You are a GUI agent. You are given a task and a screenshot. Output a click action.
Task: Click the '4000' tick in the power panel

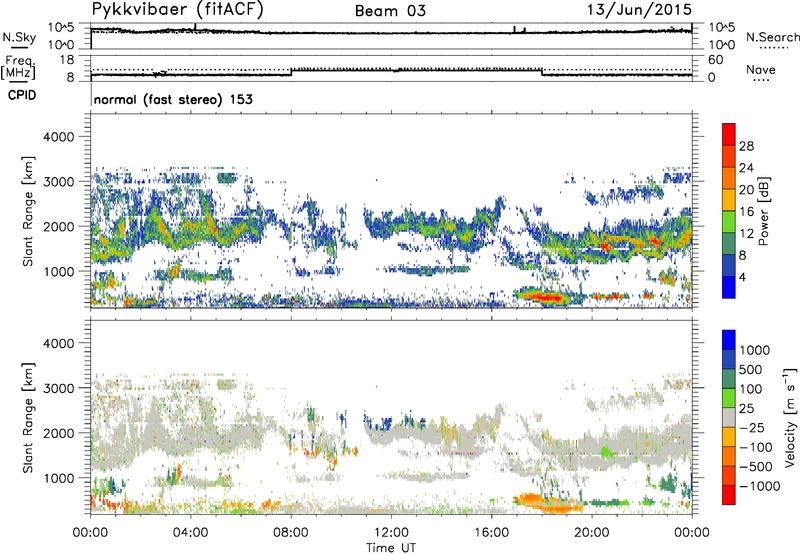pos(58,137)
